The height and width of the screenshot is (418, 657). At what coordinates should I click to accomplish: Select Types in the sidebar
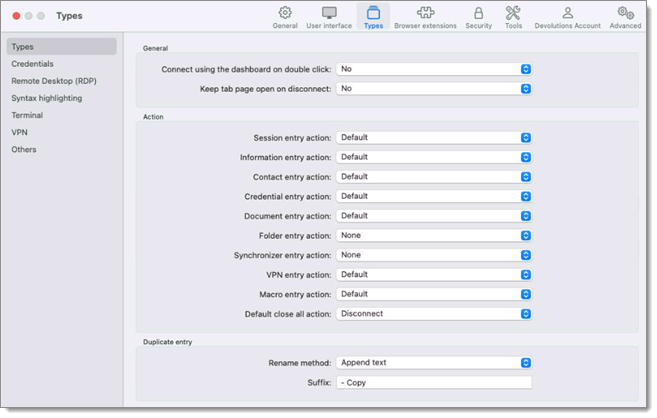(x=62, y=46)
